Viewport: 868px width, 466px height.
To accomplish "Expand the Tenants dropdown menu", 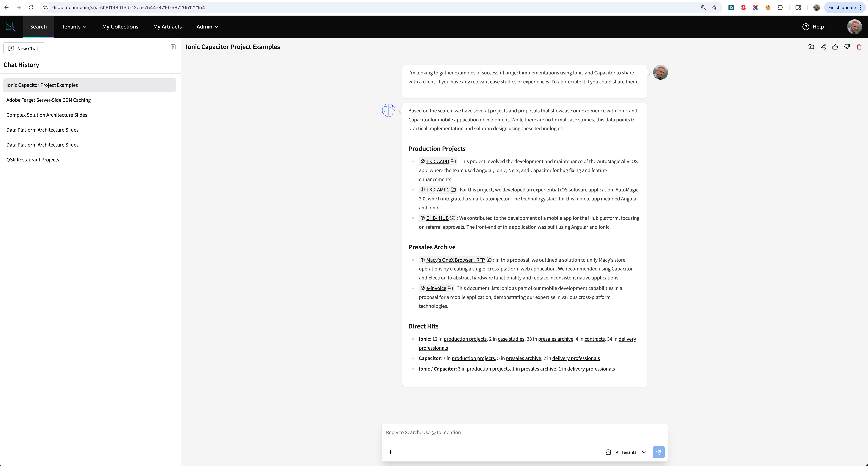I will [74, 27].
